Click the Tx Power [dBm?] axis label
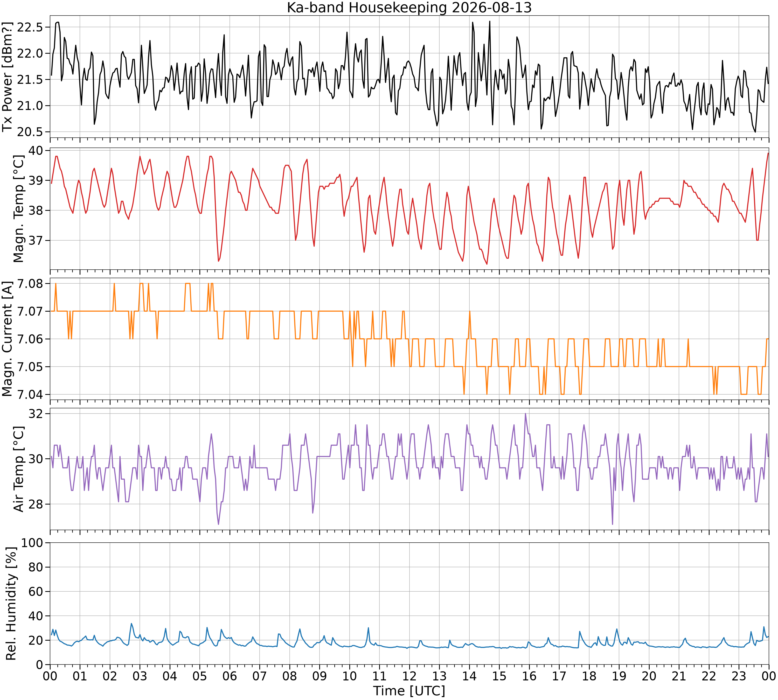 pyautogui.click(x=7, y=76)
